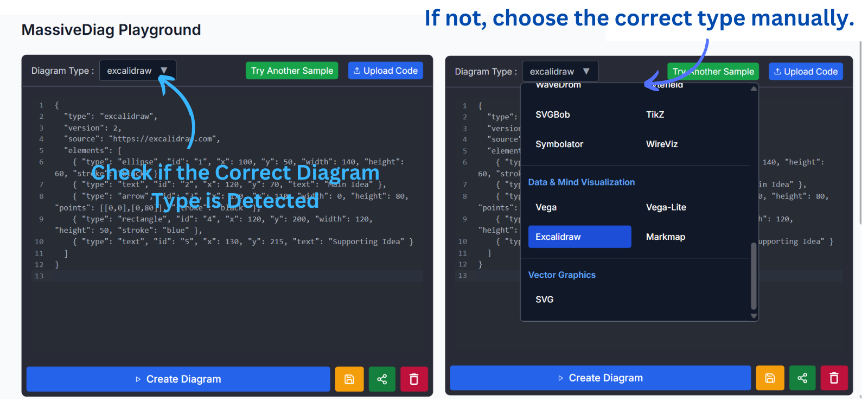The width and height of the screenshot is (868, 407).
Task: Click left Try Another Sample button
Action: pos(292,71)
